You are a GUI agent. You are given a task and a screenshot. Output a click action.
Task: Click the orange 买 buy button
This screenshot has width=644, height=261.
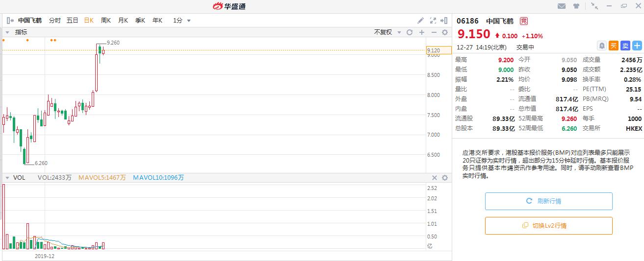coord(614,46)
